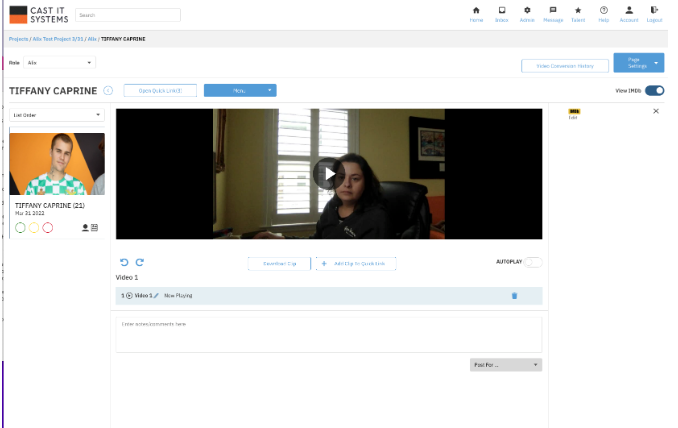The image size is (678, 428).
Task: Close the IMDb side panel
Action: [x=656, y=112]
